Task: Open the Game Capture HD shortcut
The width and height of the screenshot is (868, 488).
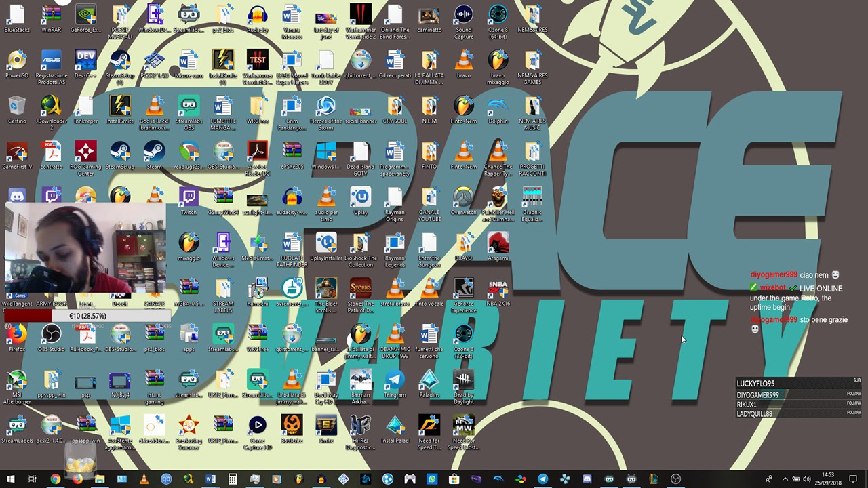Action: (258, 432)
